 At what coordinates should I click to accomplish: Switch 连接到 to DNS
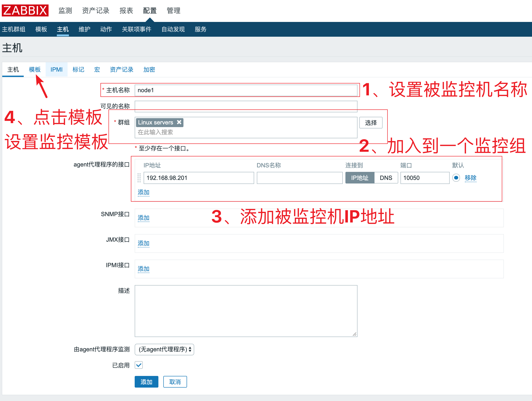click(386, 178)
